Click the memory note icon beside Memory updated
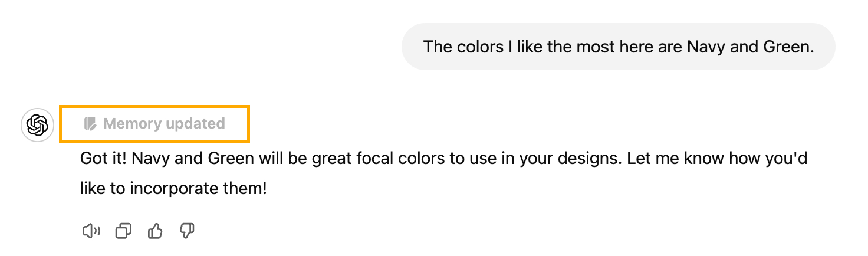The height and width of the screenshot is (256, 868). pos(90,124)
